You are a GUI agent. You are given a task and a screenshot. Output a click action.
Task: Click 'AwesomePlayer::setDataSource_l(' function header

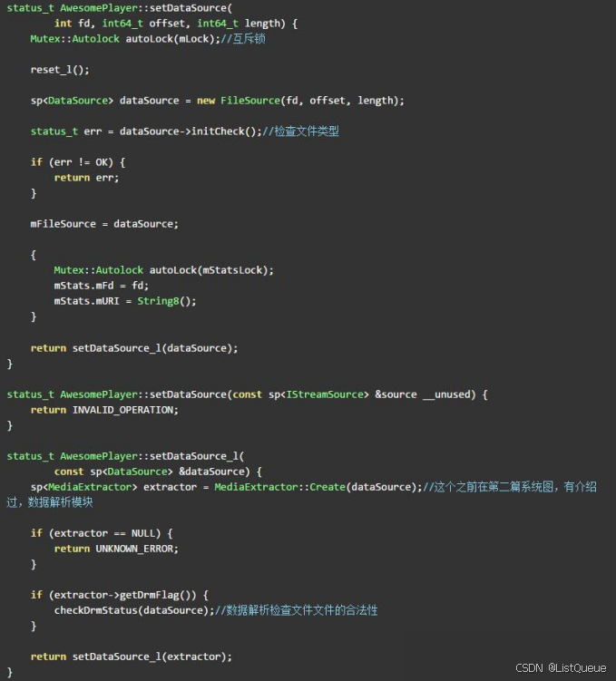pyautogui.click(x=152, y=456)
